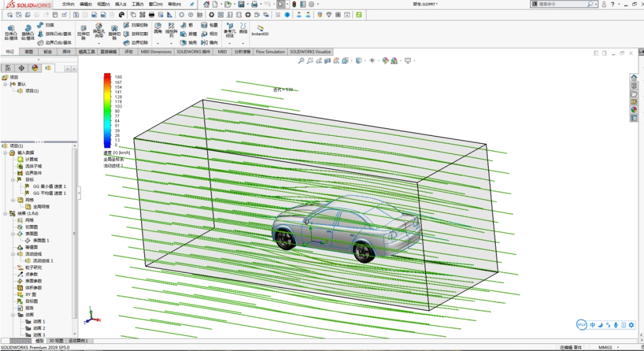
Task: Open the MMGS unit system status dropdown
Action: pos(608,347)
